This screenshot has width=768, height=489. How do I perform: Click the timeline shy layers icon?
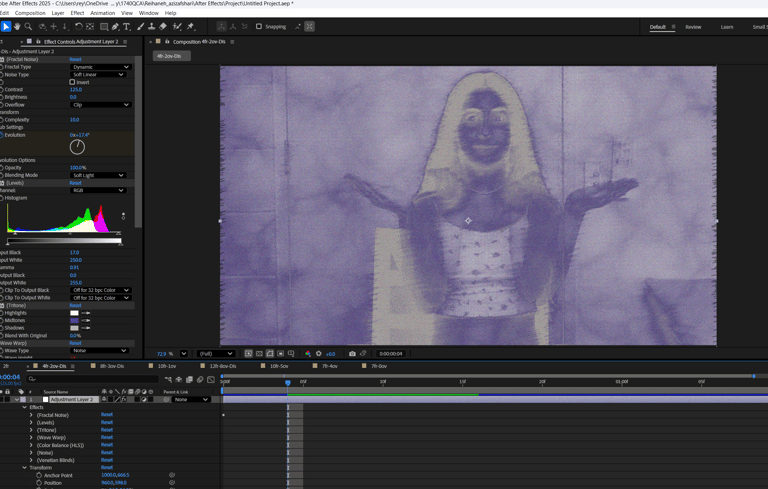tap(179, 379)
